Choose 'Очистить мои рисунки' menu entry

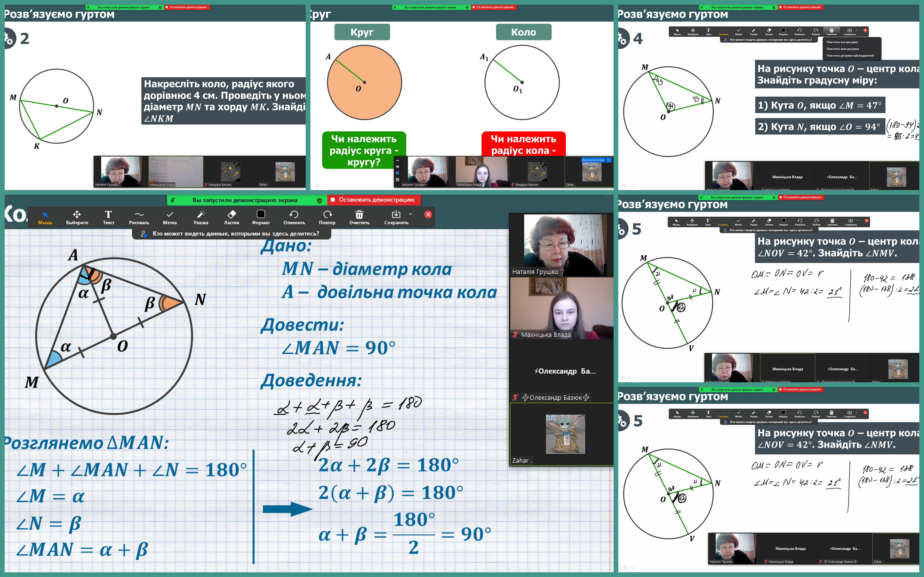click(x=843, y=49)
